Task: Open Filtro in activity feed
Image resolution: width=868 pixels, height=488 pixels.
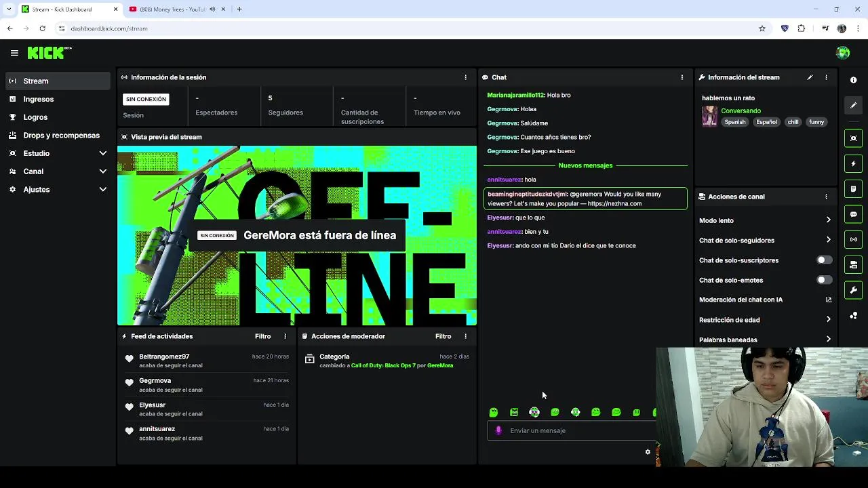Action: click(x=262, y=336)
